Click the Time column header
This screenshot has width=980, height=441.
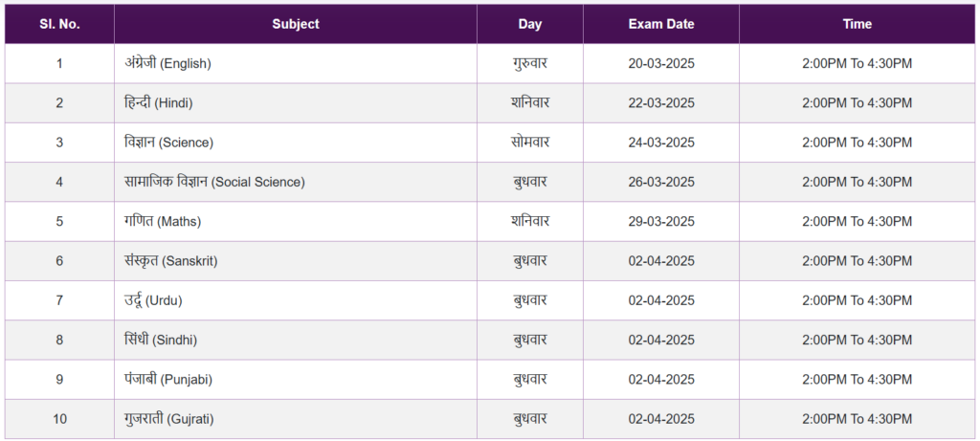point(857,24)
